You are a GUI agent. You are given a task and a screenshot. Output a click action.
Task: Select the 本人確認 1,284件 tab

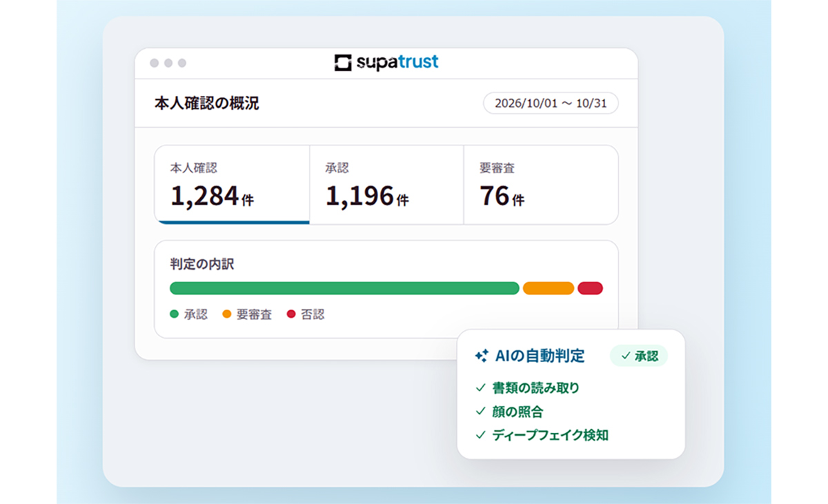(x=232, y=185)
